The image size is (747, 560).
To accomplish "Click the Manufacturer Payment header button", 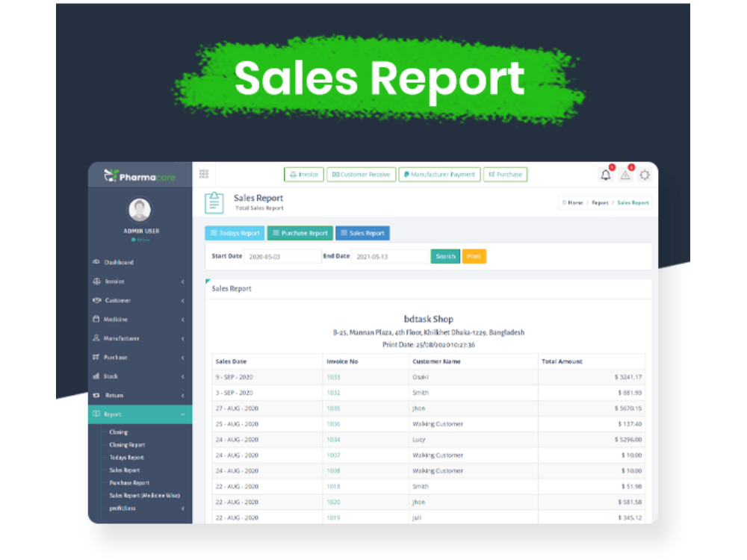I will 439,174.
